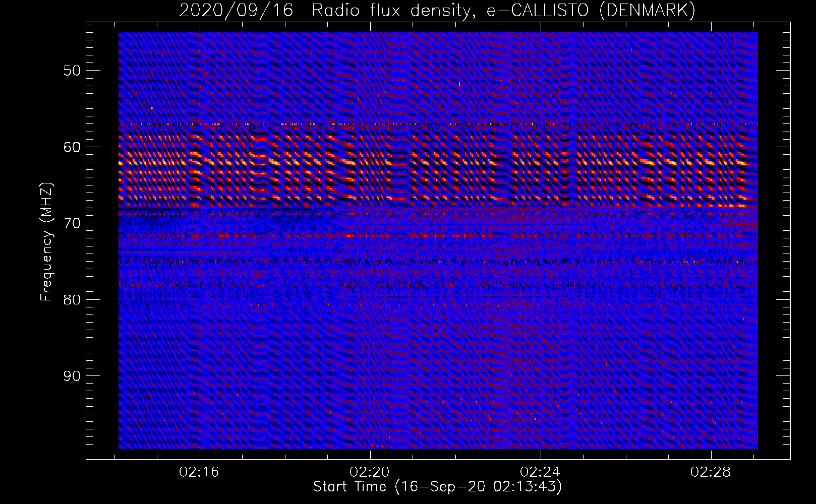Click the 02:16 time tick label
The image size is (816, 504).
(x=199, y=472)
